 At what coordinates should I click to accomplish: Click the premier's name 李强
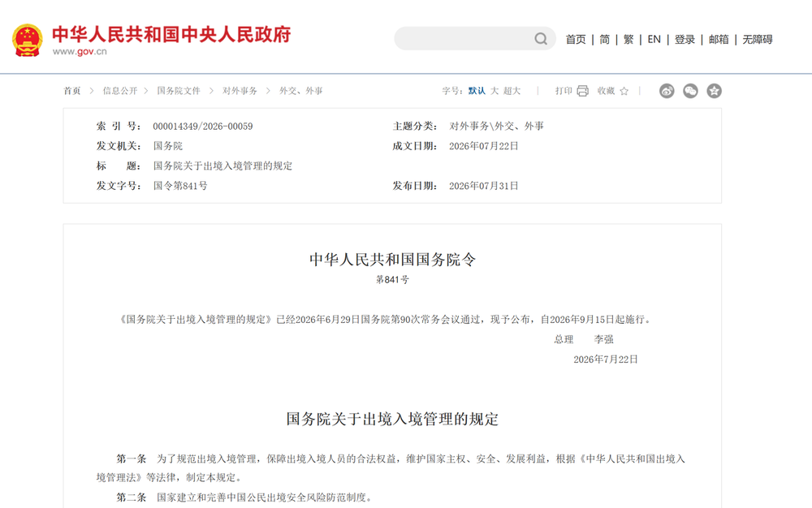604,339
